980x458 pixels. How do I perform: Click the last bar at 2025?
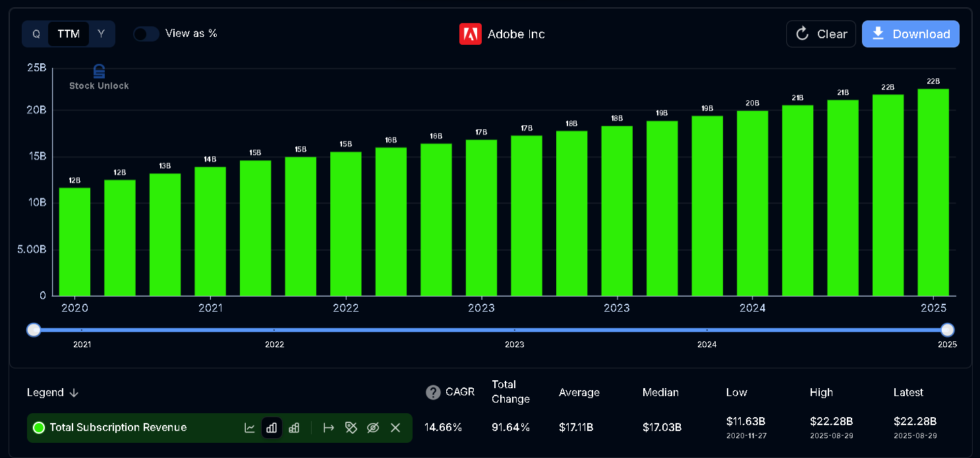[x=933, y=192]
